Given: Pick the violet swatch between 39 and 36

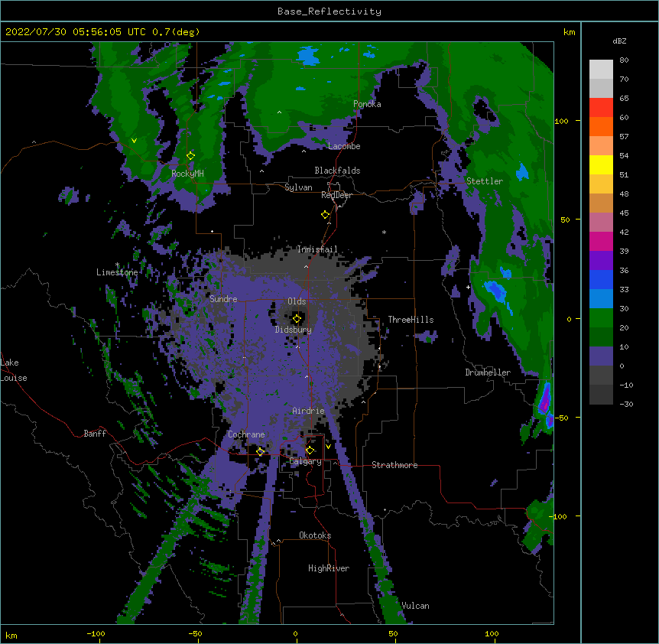Looking at the screenshot, I should pos(601,261).
